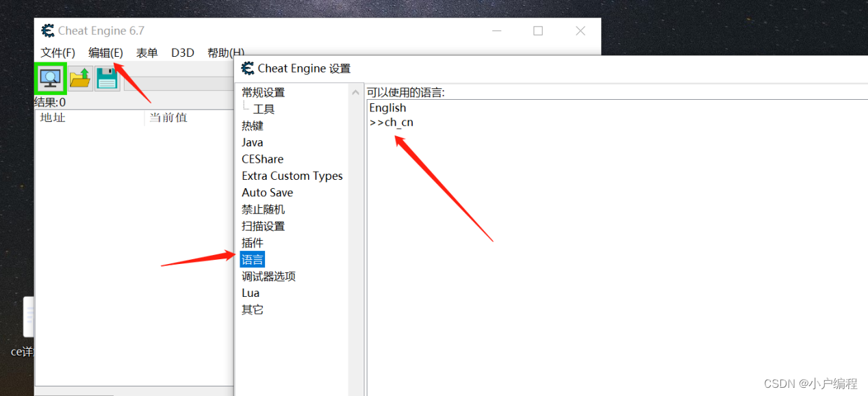868x396 pixels.
Task: Choose >>ch_cn in the language list
Action: tap(391, 123)
